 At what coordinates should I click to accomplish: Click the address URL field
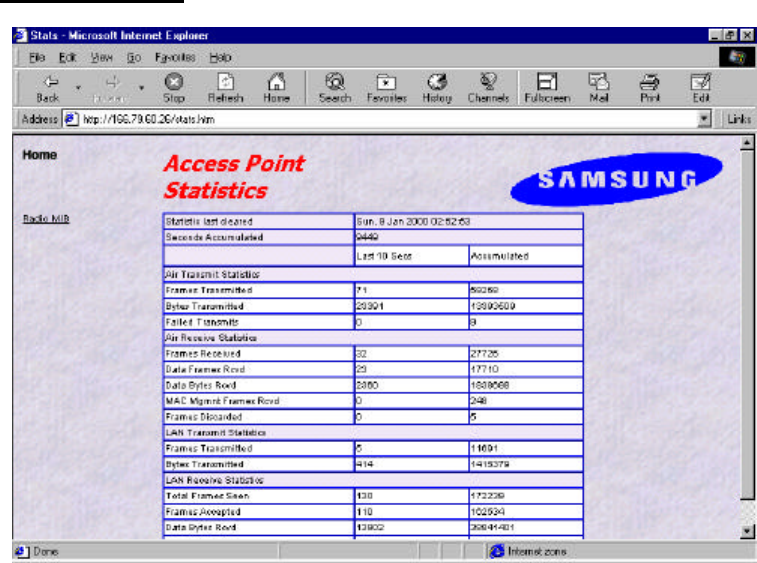click(389, 119)
